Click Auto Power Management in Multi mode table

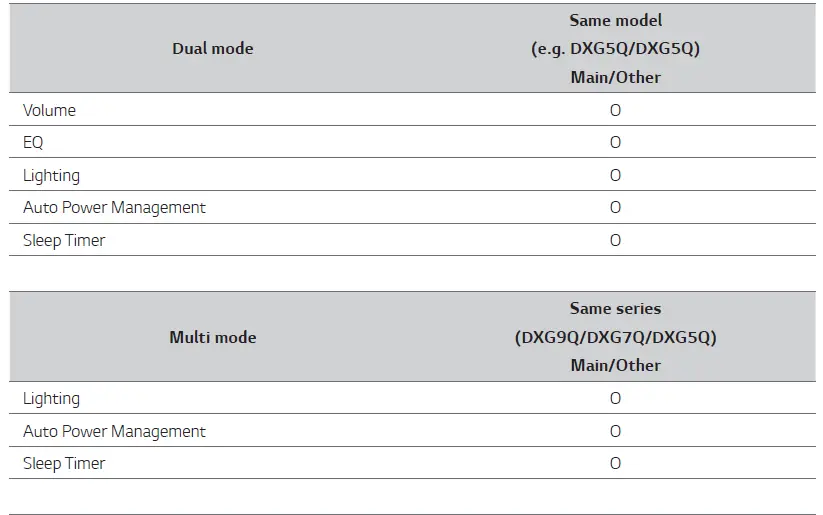coord(114,431)
